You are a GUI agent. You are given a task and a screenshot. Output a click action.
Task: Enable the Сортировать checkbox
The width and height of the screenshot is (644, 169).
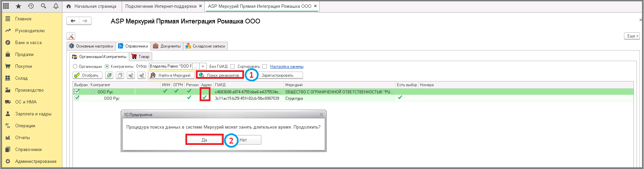click(x=264, y=67)
